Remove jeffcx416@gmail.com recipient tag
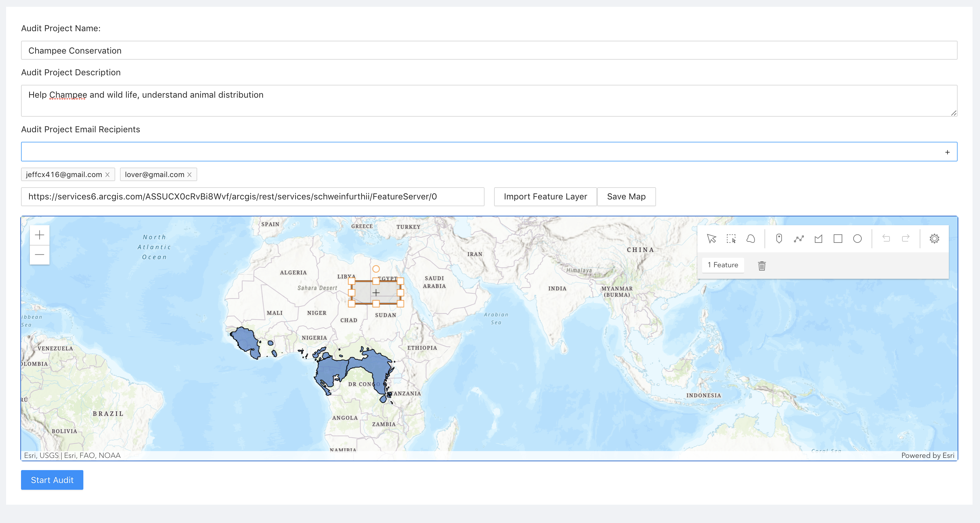 click(108, 175)
